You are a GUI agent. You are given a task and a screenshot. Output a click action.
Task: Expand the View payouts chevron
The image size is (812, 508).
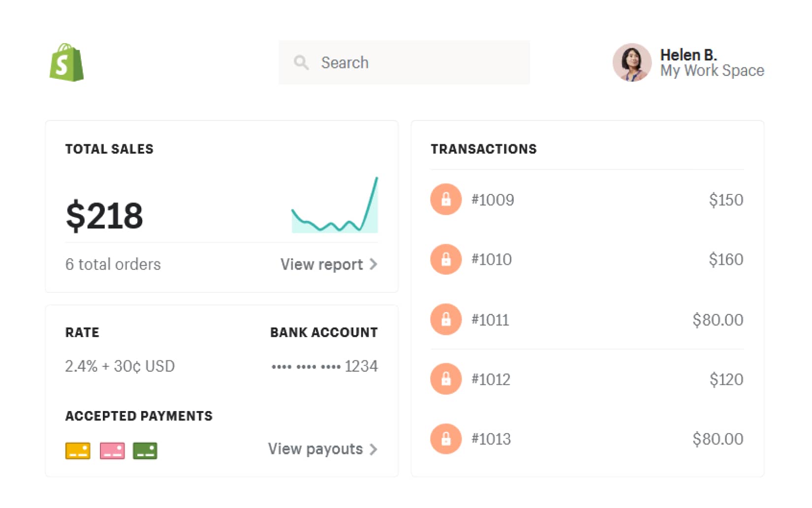coord(374,449)
